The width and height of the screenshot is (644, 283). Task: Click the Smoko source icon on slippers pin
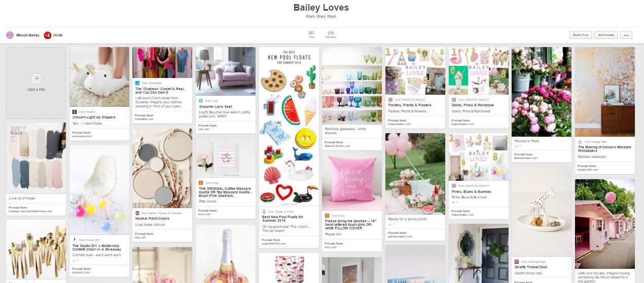pos(75,111)
